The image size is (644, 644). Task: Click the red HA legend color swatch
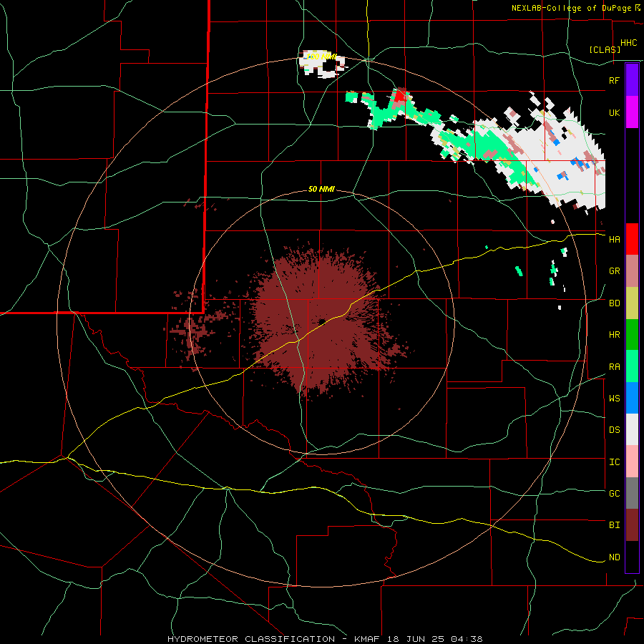pos(632,239)
